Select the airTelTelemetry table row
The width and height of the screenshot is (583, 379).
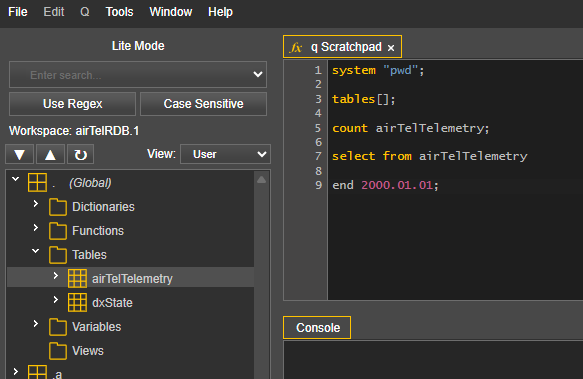131,277
